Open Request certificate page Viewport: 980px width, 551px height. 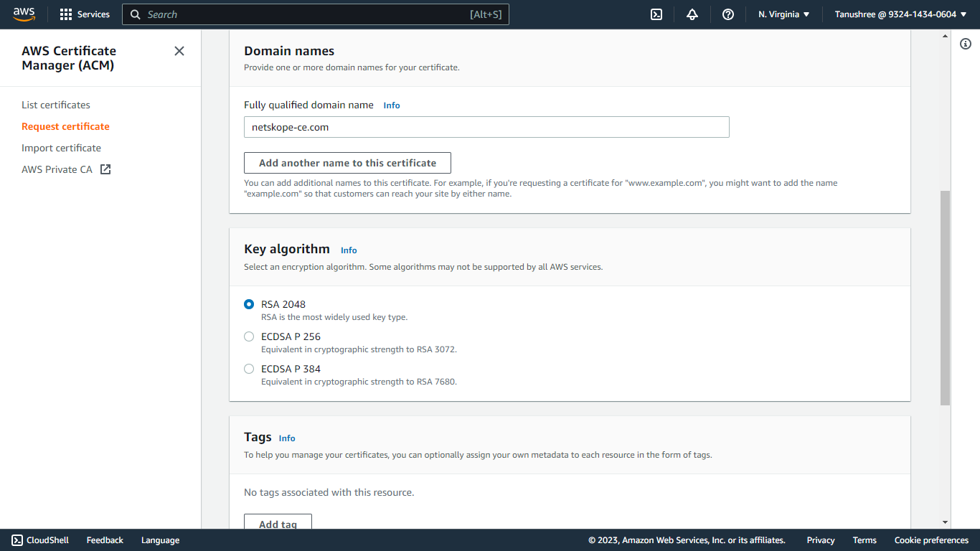point(65,126)
